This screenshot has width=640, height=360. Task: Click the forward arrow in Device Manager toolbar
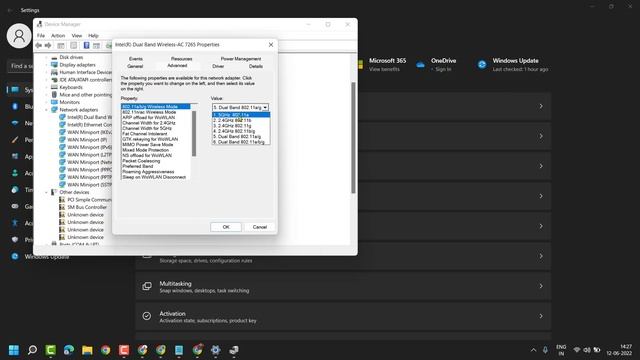pyautogui.click(x=48, y=45)
